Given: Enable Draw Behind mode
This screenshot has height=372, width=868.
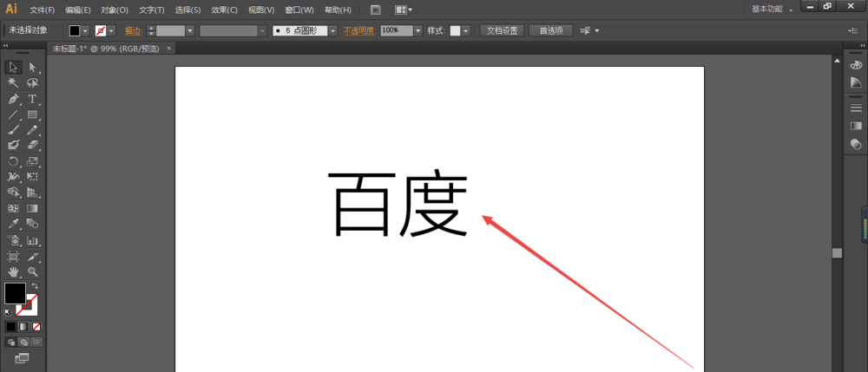Looking at the screenshot, I should coord(23,343).
